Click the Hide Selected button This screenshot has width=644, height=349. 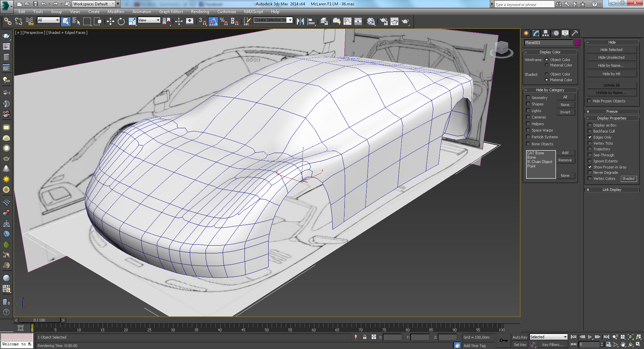611,50
